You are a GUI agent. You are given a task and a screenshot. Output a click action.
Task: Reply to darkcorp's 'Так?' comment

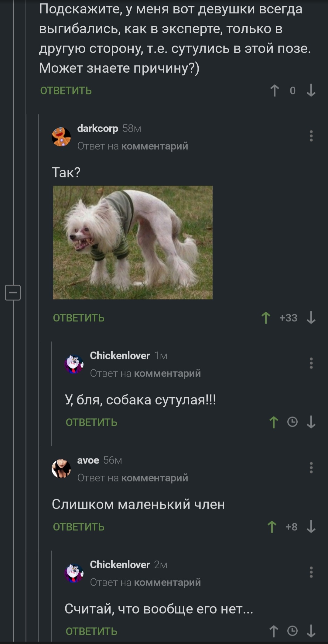point(79,318)
